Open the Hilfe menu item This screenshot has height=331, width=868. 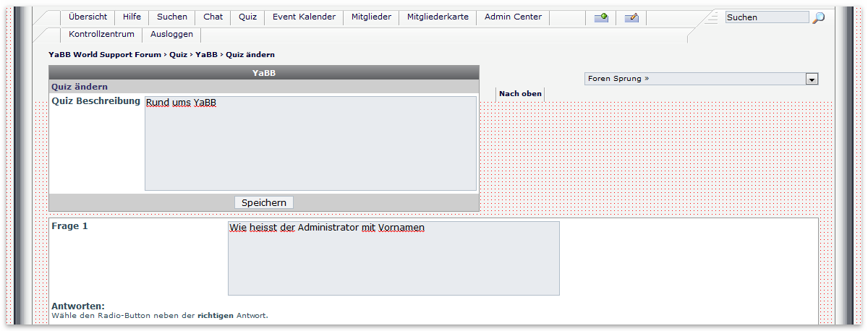(x=132, y=17)
